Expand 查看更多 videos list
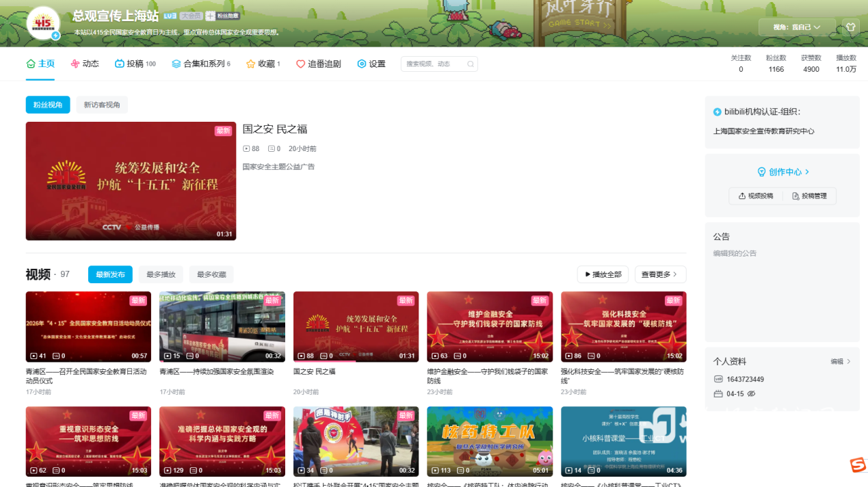The image size is (868, 487). pos(660,274)
